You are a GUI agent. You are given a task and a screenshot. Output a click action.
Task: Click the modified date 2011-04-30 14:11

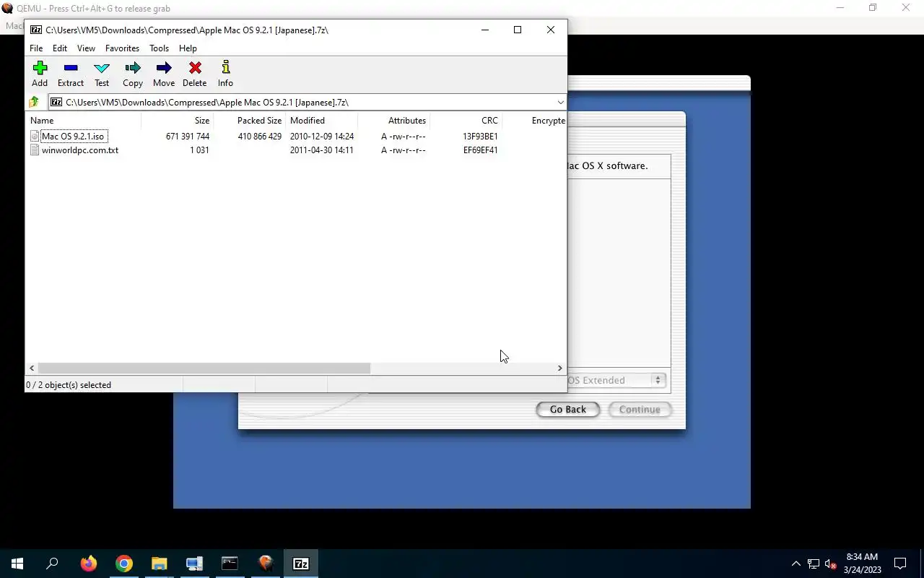322,150
